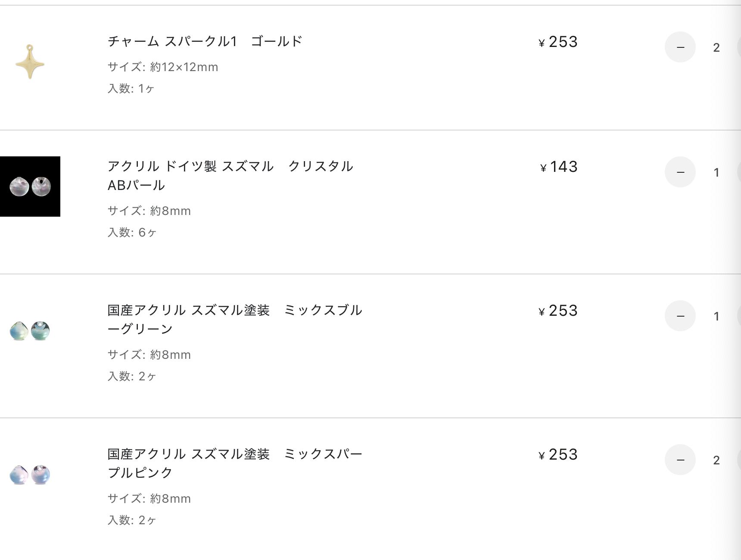This screenshot has height=560, width=741.
Task: View the purple-pink スズマル bead image
Action: coord(30,475)
